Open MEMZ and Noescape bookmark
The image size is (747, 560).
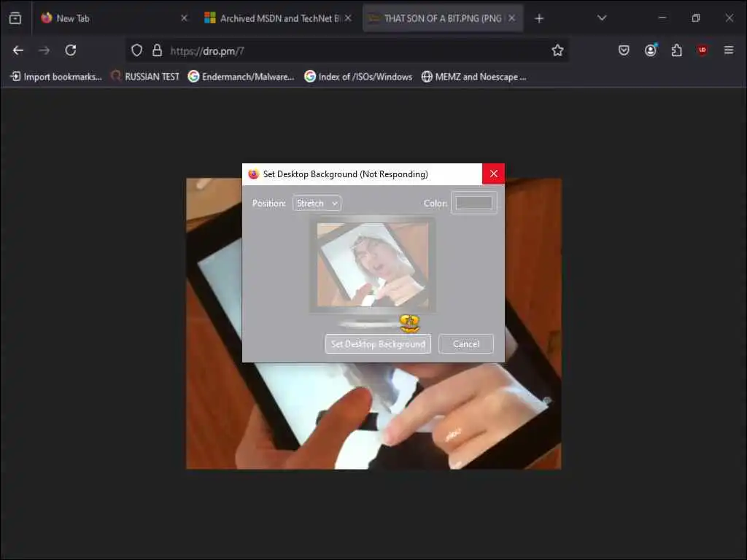tap(474, 77)
